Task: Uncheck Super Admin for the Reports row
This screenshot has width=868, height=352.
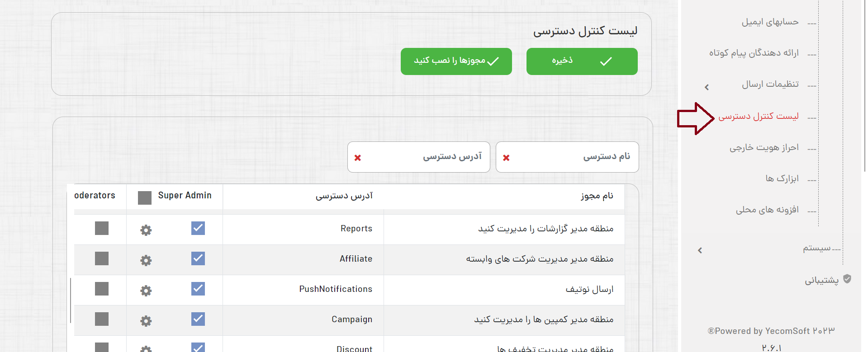Action: click(x=198, y=228)
